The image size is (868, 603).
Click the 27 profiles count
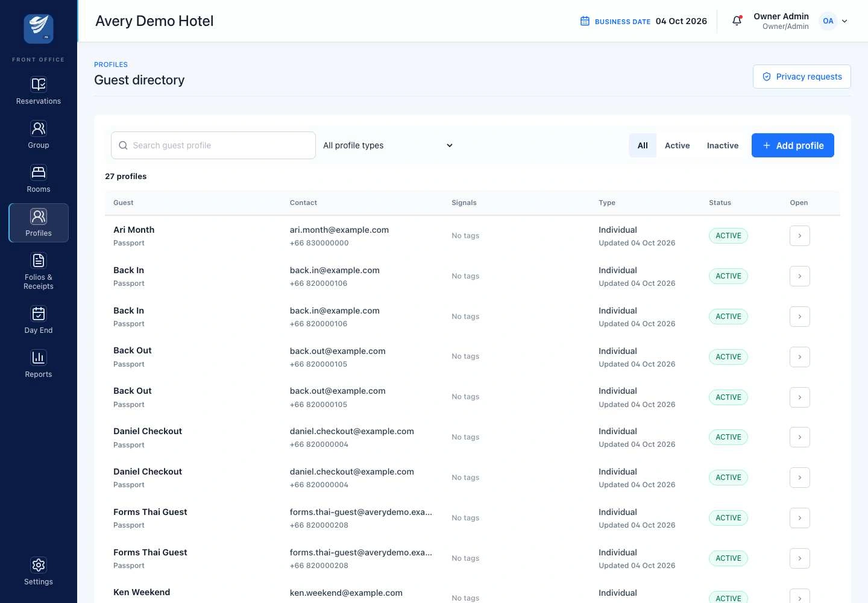point(126,176)
